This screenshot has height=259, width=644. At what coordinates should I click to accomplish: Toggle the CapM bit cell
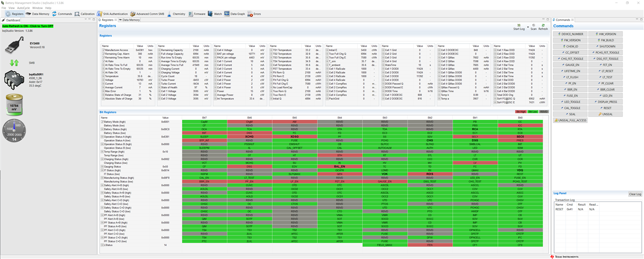tap(204, 122)
